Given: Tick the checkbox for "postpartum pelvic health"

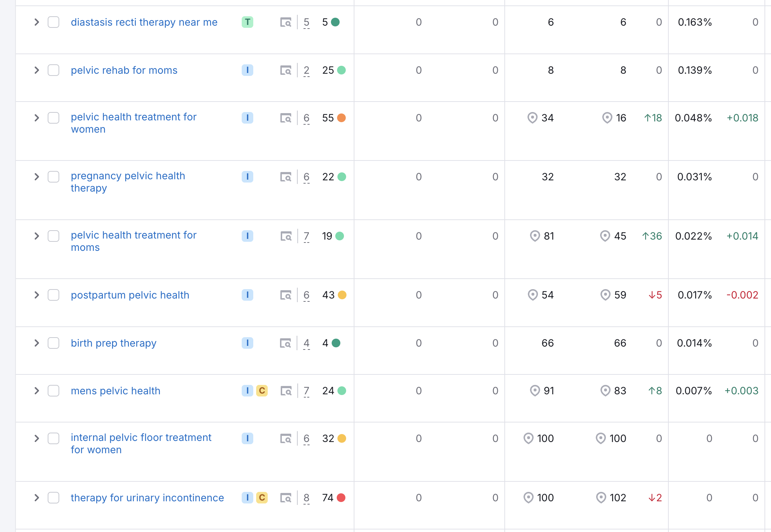Looking at the screenshot, I should click(53, 295).
